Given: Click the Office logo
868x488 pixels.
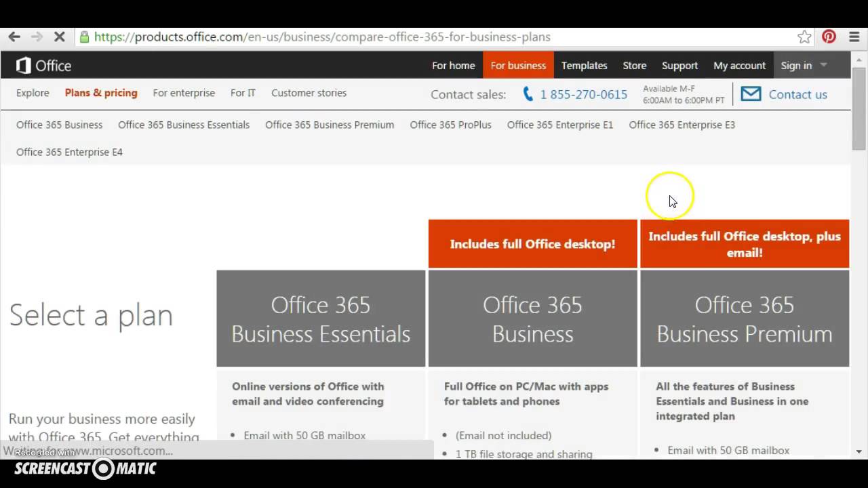Looking at the screenshot, I should point(44,66).
